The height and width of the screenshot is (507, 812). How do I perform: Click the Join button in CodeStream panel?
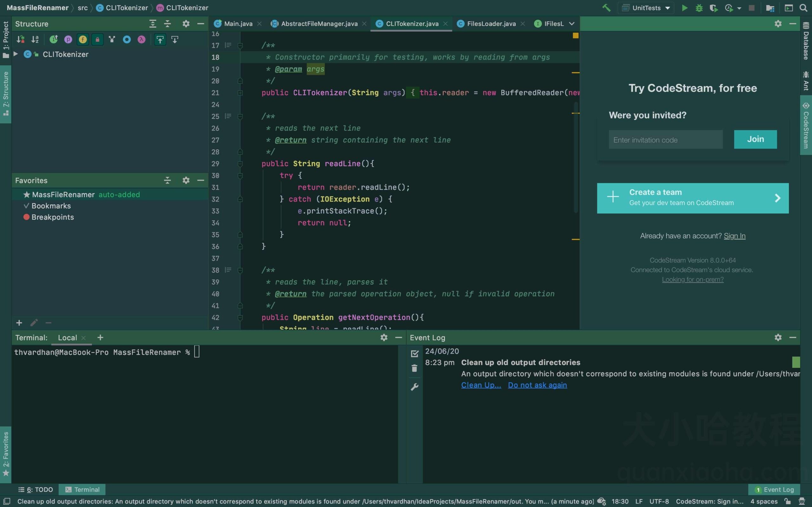click(x=755, y=139)
